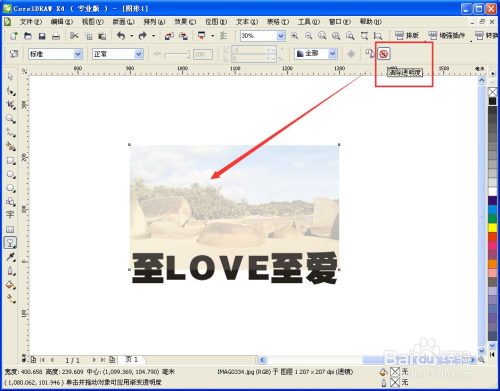Viewport: 500px width, 391px height.
Task: Click the 增强插件 toolbar button
Action: (x=447, y=35)
